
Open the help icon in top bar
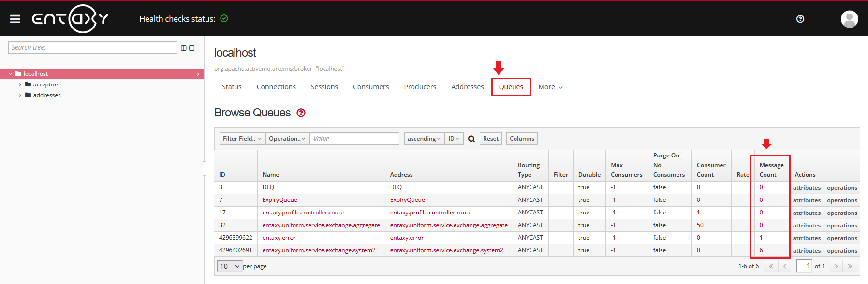pyautogui.click(x=800, y=19)
